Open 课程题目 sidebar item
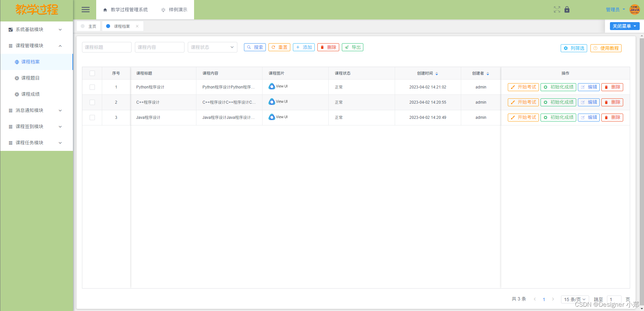 (x=36, y=78)
